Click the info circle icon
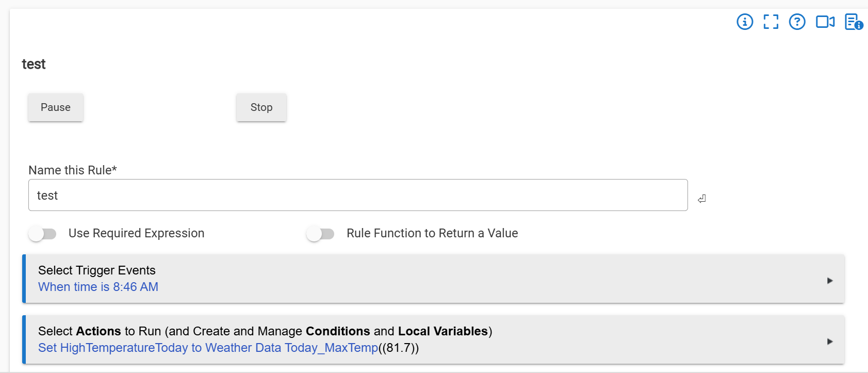 click(745, 22)
